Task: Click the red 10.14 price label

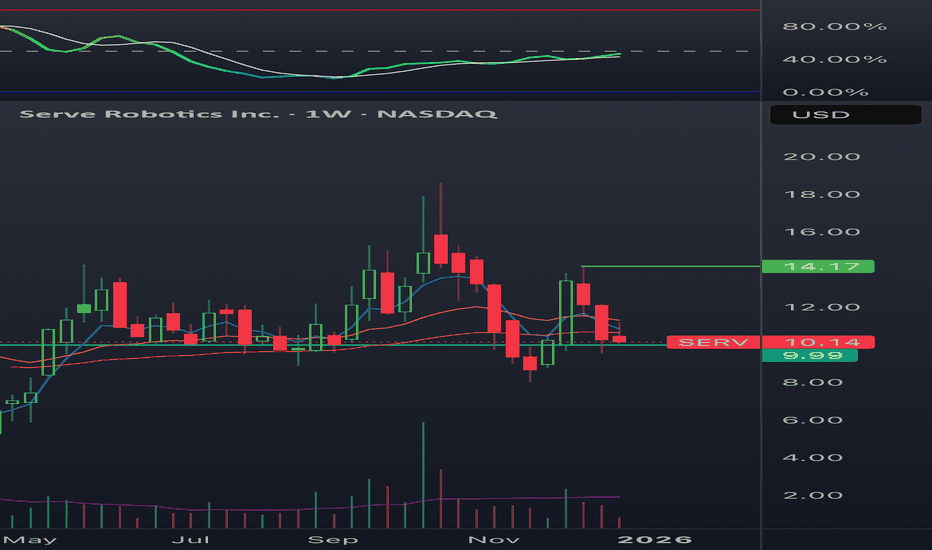Action: click(818, 342)
